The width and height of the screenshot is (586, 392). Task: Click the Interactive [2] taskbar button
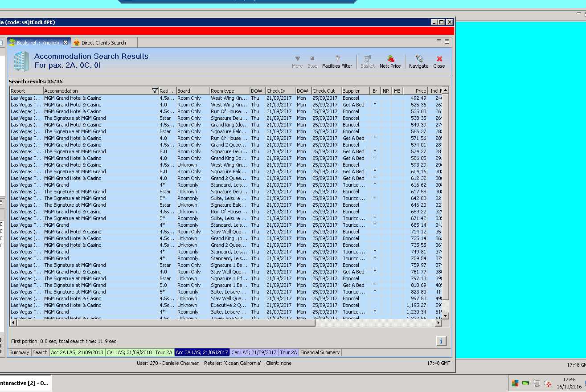(x=25, y=383)
